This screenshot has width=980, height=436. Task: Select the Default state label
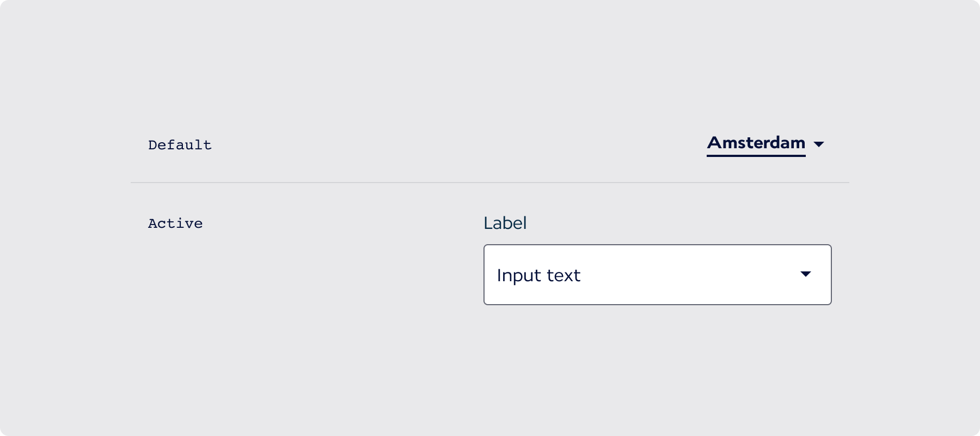[x=180, y=145]
